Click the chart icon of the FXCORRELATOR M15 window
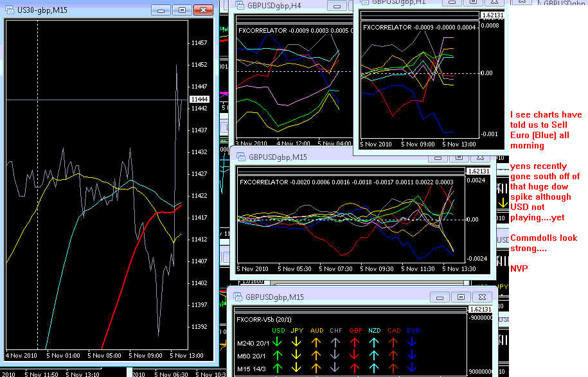 [241, 157]
